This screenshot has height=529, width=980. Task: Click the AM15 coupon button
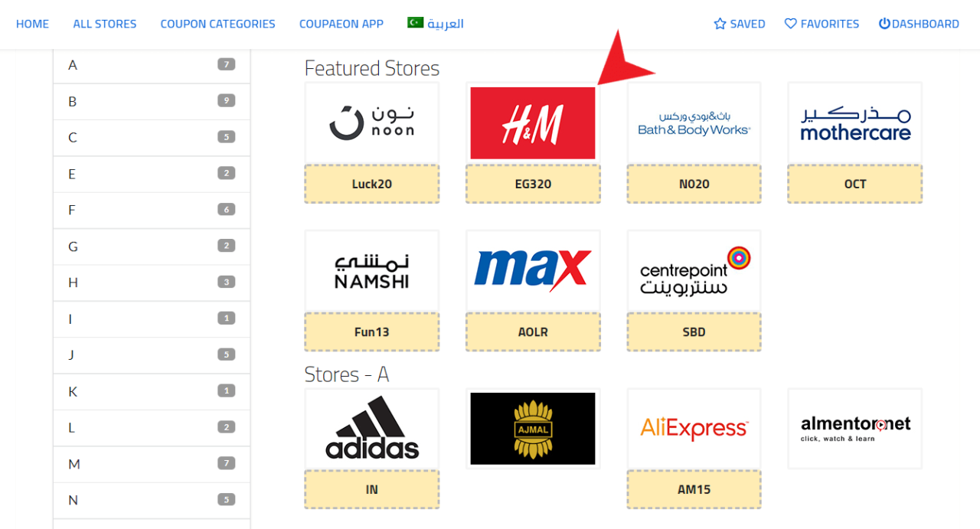click(694, 489)
